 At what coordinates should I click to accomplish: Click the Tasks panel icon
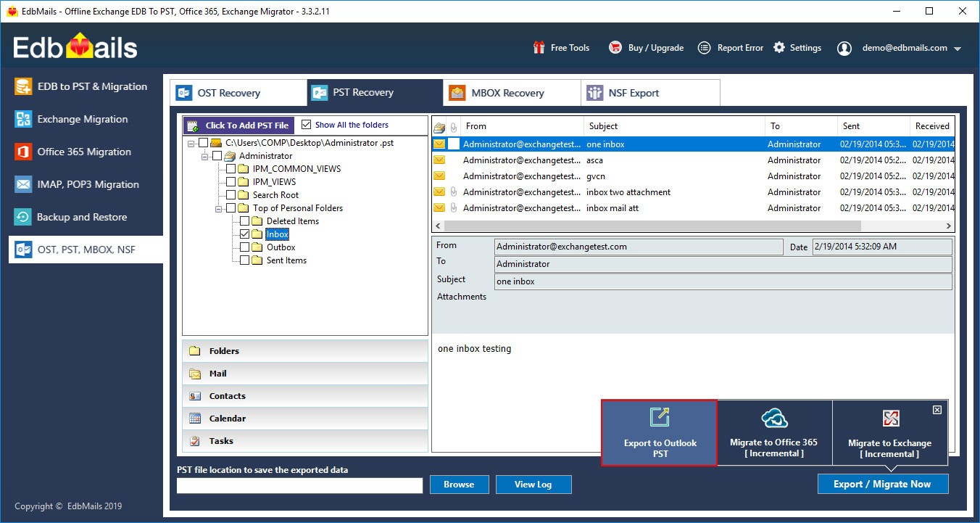click(x=195, y=441)
